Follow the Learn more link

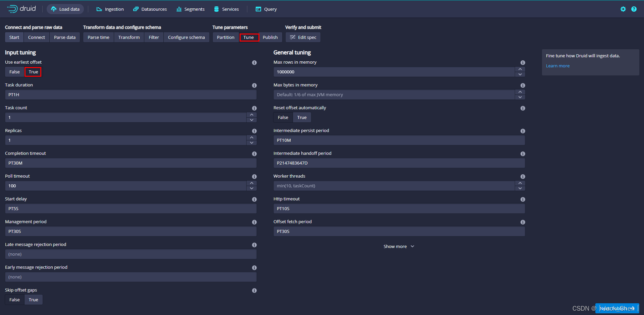point(557,66)
